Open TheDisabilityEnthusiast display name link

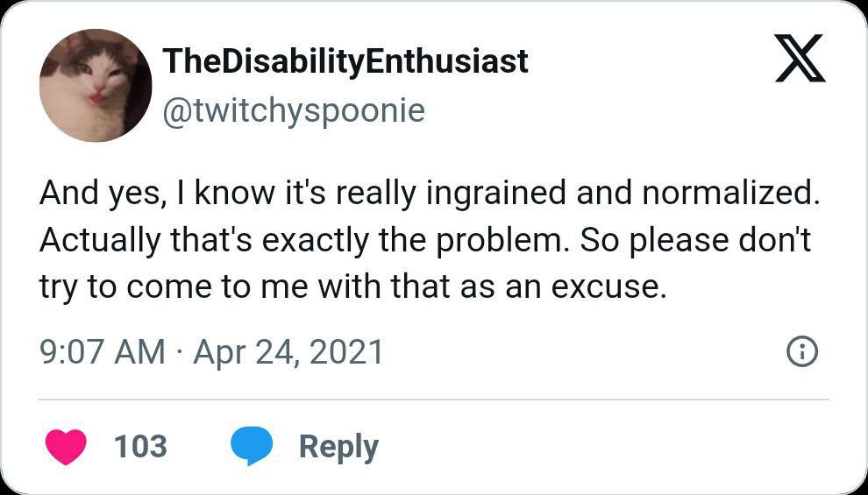click(345, 61)
